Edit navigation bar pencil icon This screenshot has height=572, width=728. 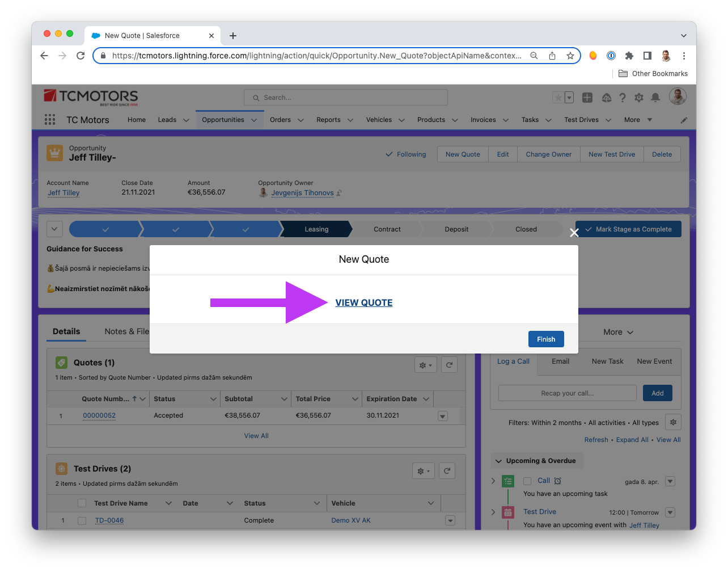click(x=684, y=120)
